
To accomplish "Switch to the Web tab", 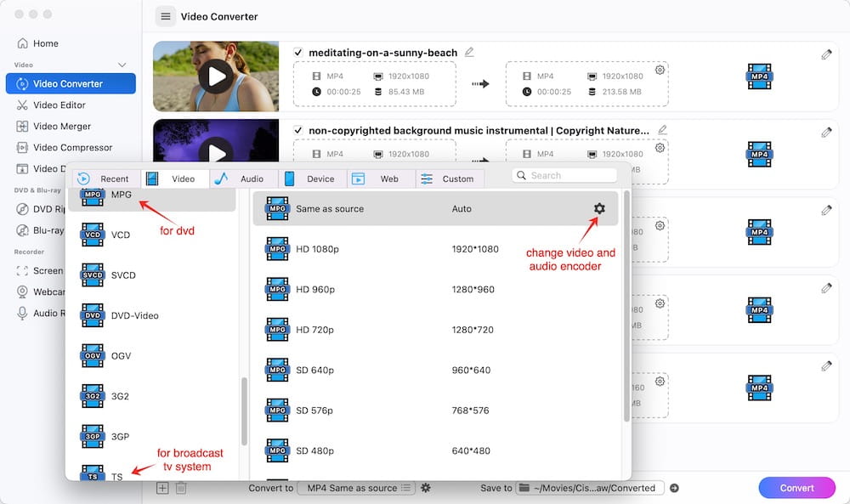I will coord(381,178).
